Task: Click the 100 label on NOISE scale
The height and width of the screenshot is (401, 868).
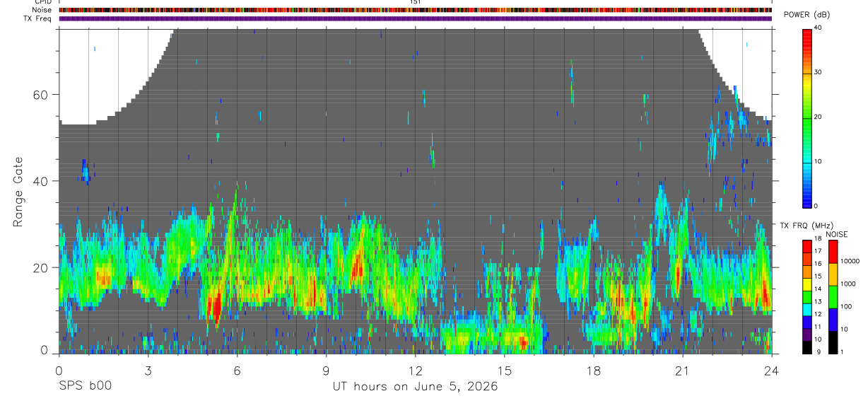Action: pyautogui.click(x=846, y=307)
